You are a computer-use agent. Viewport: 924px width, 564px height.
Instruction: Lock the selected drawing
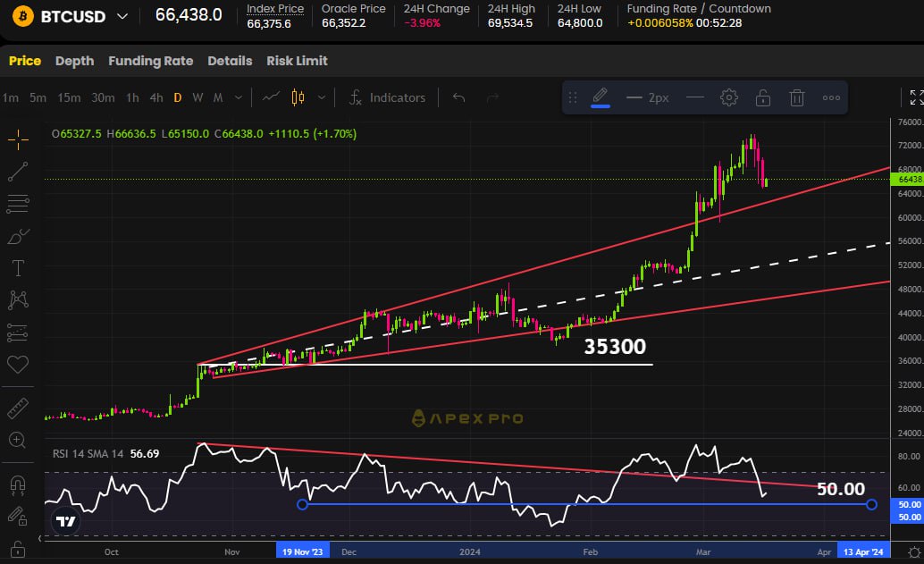pyautogui.click(x=763, y=97)
